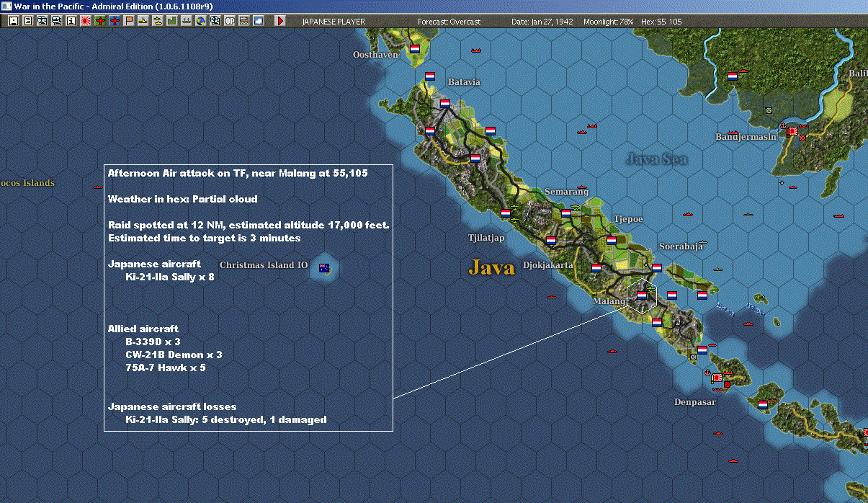Click the Forecast: Overcast status text
The width and height of the screenshot is (868, 503).
(x=449, y=22)
